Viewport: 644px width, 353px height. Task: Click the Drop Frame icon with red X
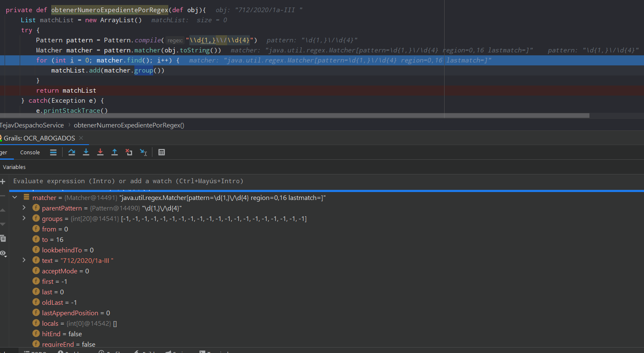coord(129,152)
